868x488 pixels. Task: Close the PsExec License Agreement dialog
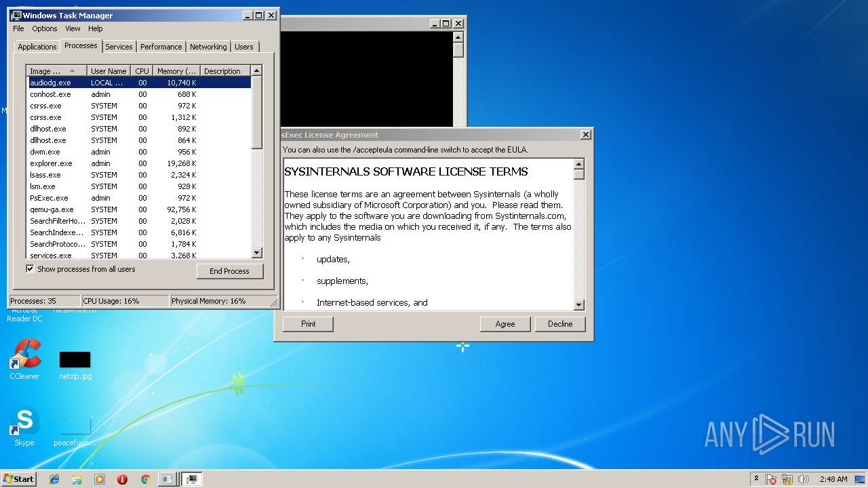point(586,135)
